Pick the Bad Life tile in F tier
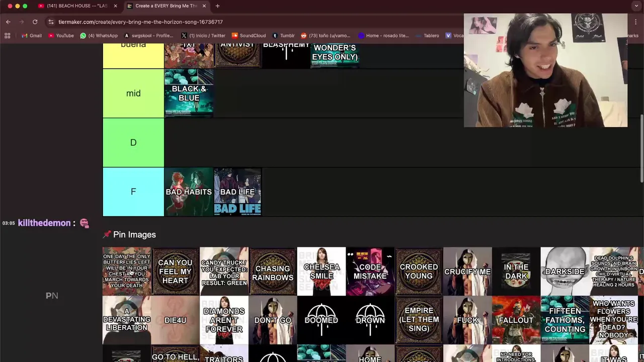This screenshot has width=644, height=362. click(x=237, y=192)
